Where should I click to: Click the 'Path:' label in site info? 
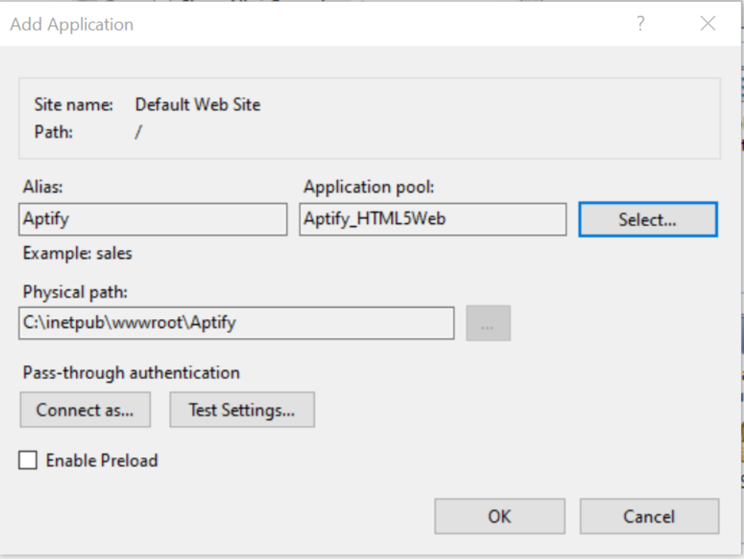(54, 132)
